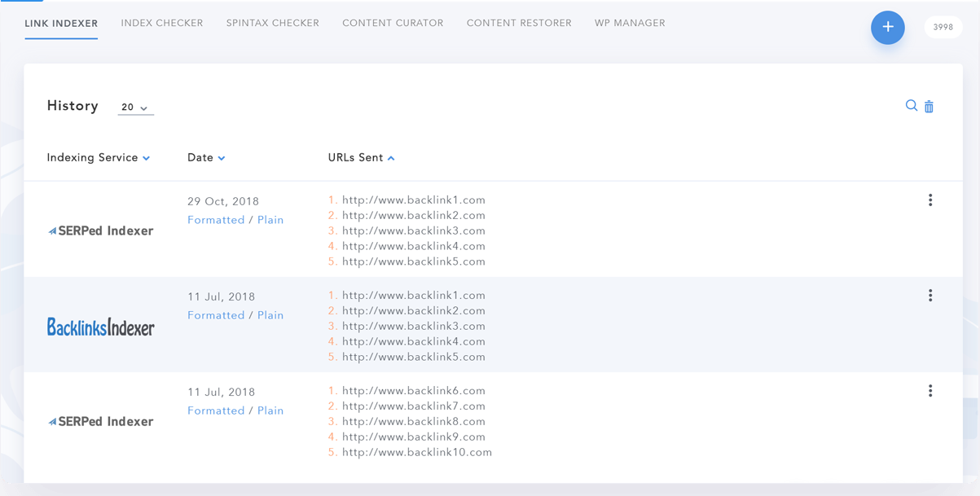Open the three-dot menu for BacklinksIndexer row

(930, 296)
